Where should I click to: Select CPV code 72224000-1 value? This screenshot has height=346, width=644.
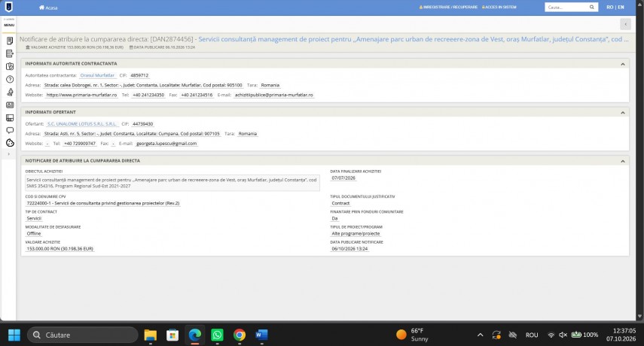click(x=102, y=203)
